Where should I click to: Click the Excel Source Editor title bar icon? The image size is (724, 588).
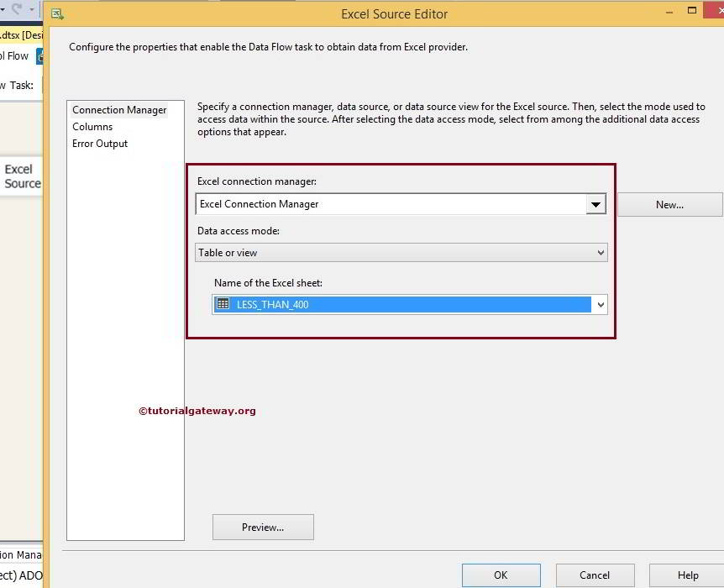[x=57, y=13]
